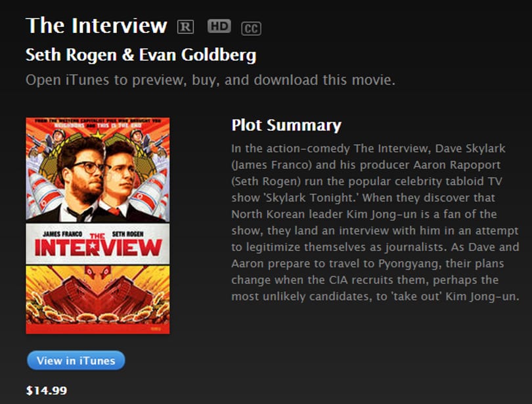Image resolution: width=532 pixels, height=404 pixels.
Task: Click the yellow star atop the poster
Action: click(x=98, y=134)
